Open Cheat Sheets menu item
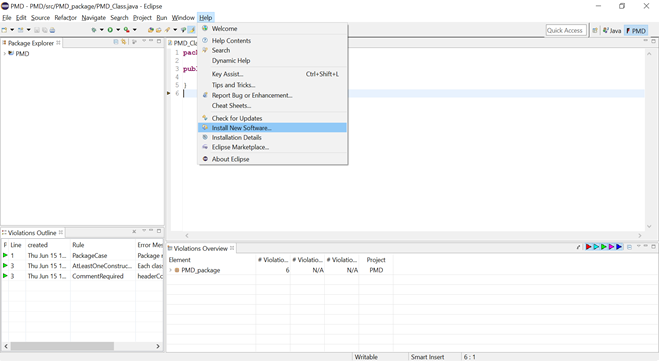The image size is (659, 362). [272, 106]
